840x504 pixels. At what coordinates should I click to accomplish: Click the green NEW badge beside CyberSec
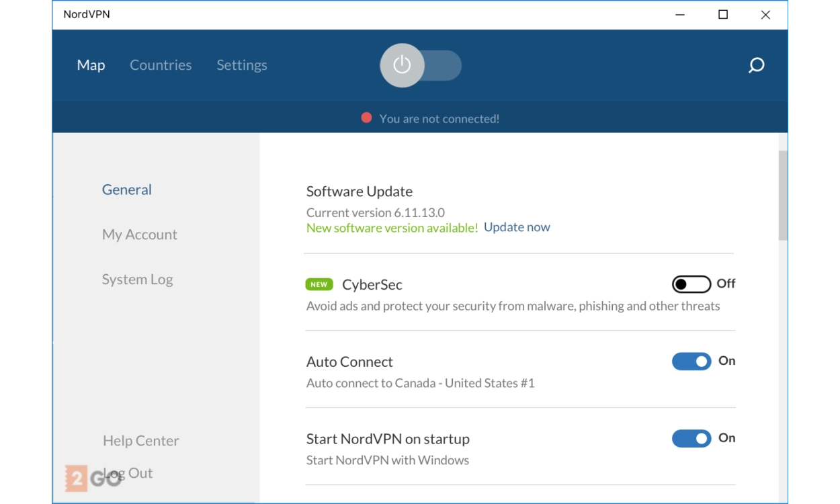(319, 284)
